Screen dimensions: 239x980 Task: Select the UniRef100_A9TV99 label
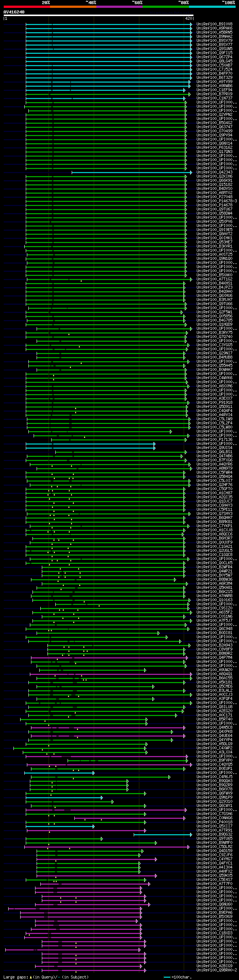click(214, 82)
